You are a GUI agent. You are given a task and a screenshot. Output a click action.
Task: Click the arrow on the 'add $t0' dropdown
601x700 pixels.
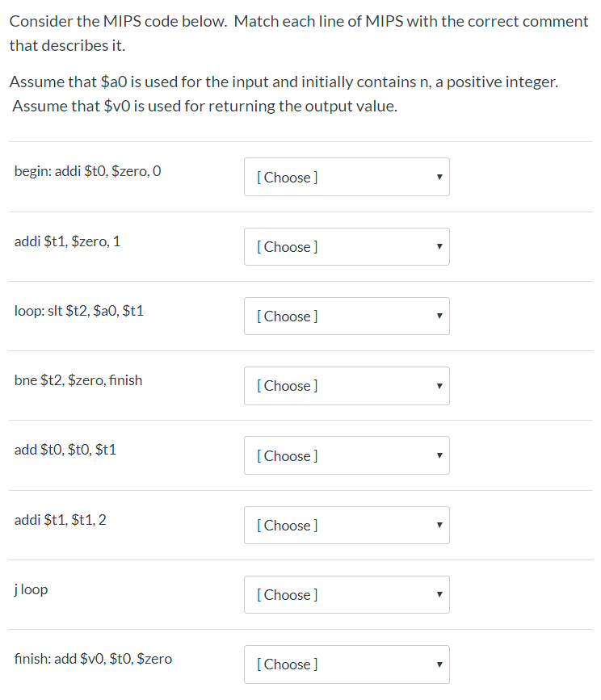coord(439,455)
